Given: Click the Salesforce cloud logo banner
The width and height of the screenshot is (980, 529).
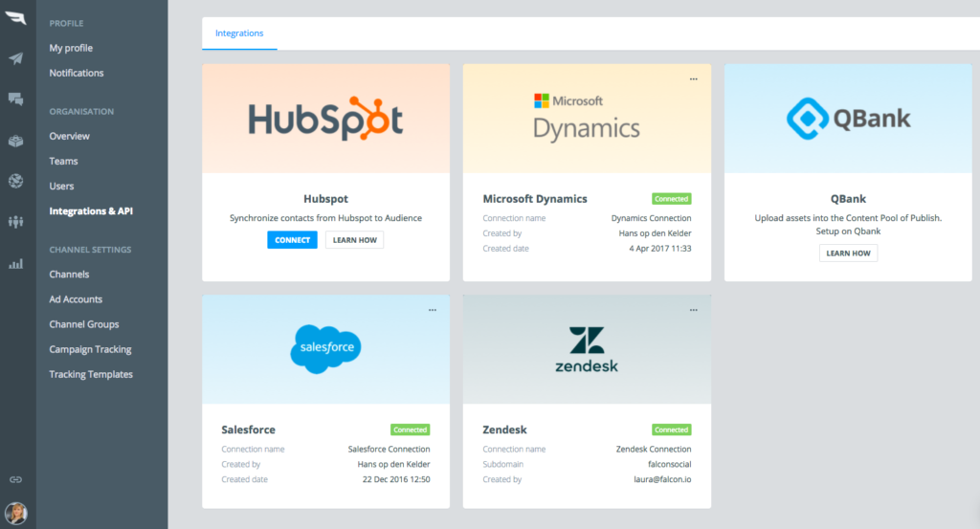Looking at the screenshot, I should [x=325, y=349].
